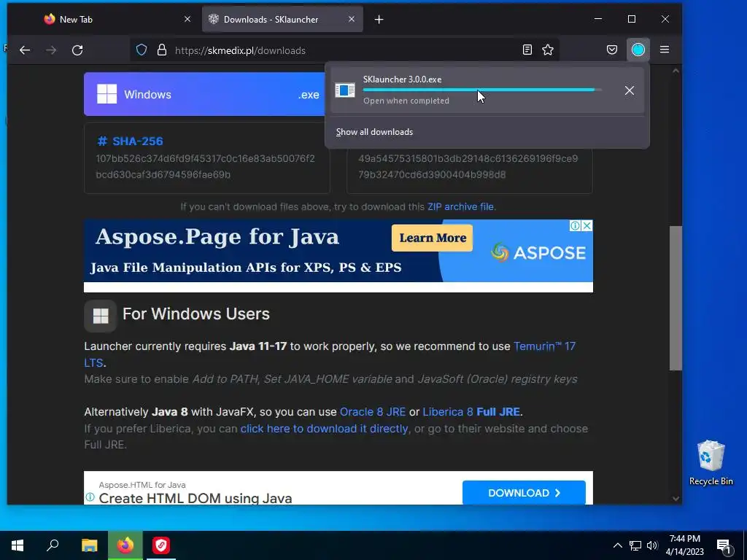Click scrollbar up arrow of the page
This screenshot has width=747, height=560.
pos(676,71)
